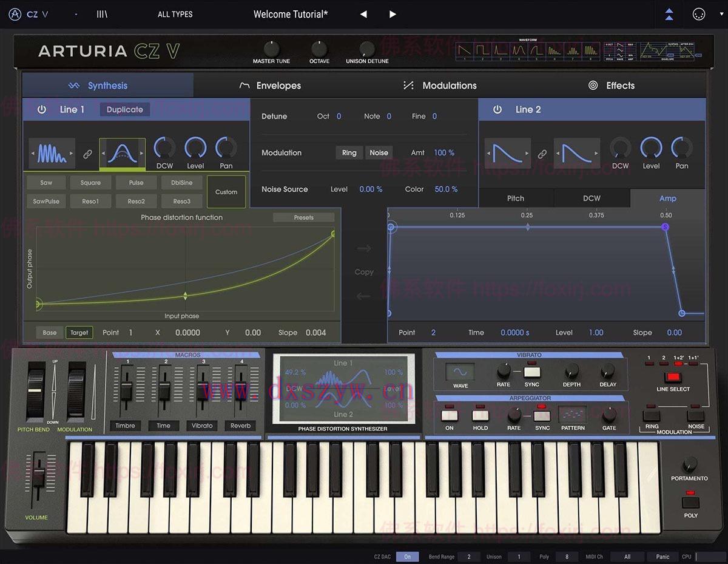Adjust the vibrato Rate knob
Image resolution: width=728 pixels, height=564 pixels.
pos(504,371)
